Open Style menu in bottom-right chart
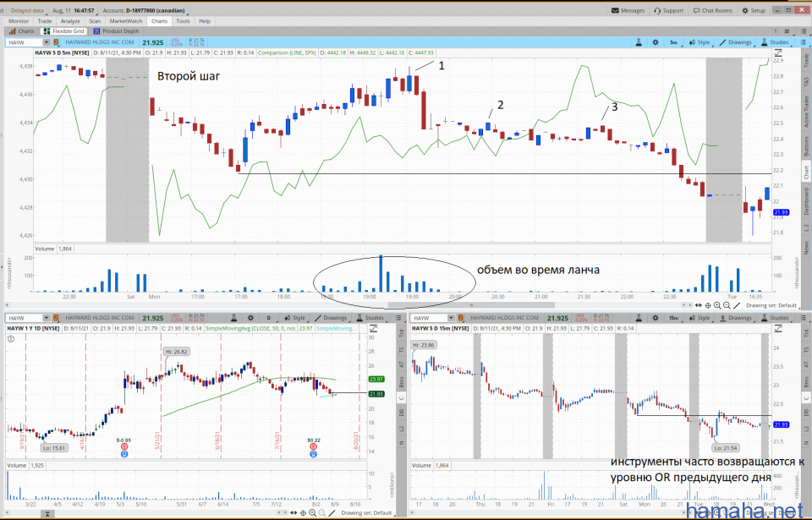812x520 pixels. point(700,318)
